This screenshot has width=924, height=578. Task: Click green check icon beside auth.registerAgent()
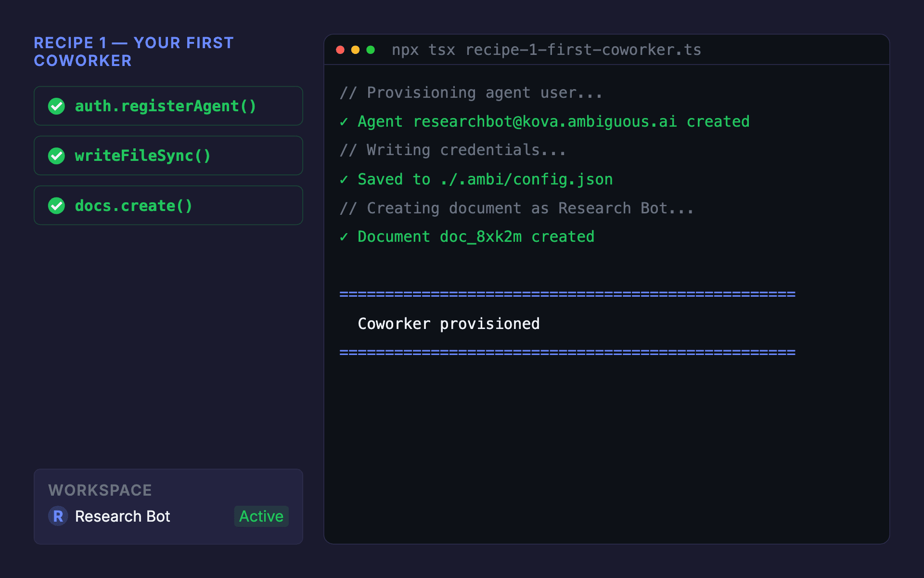(57, 106)
